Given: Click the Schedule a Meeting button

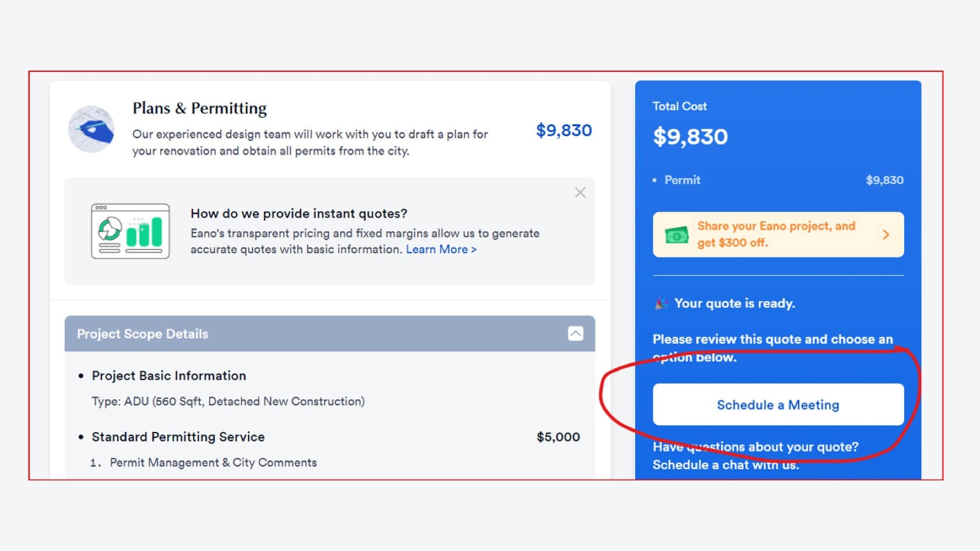Looking at the screenshot, I should tap(778, 404).
